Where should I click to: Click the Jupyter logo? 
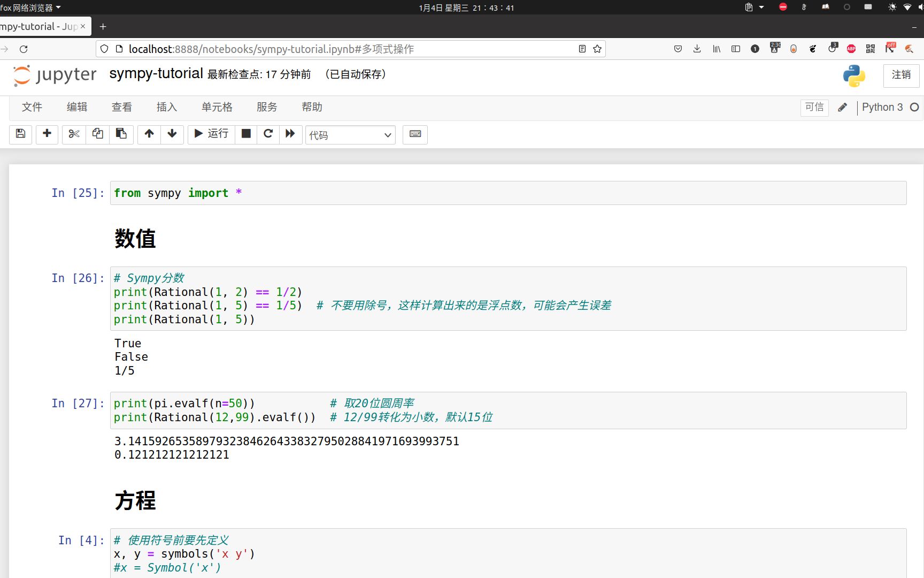55,75
